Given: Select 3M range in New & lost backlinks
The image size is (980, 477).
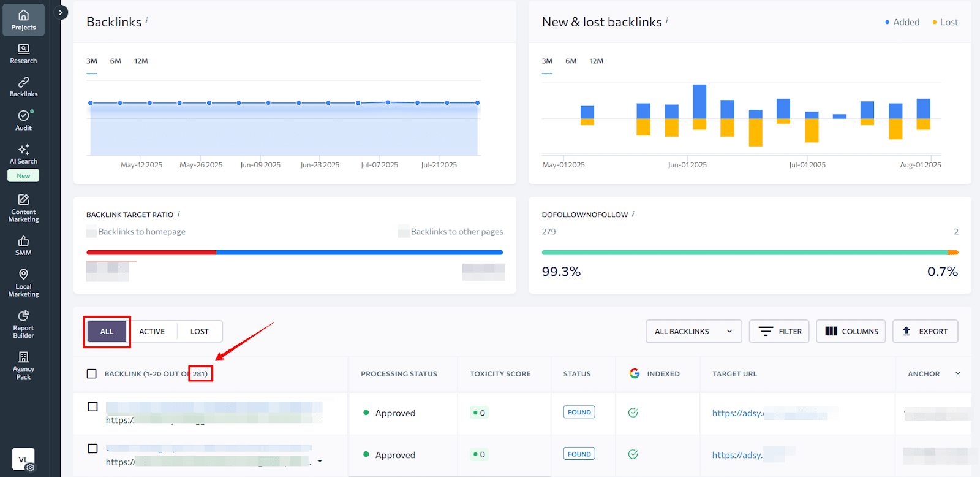Looking at the screenshot, I should [x=547, y=61].
